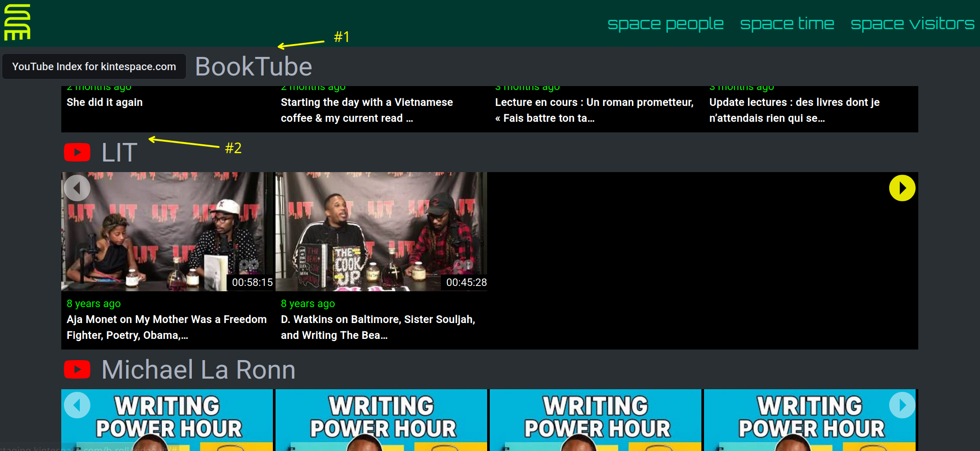
Task: Go to next videos in Michael La Ronn carousel
Action: [902, 405]
